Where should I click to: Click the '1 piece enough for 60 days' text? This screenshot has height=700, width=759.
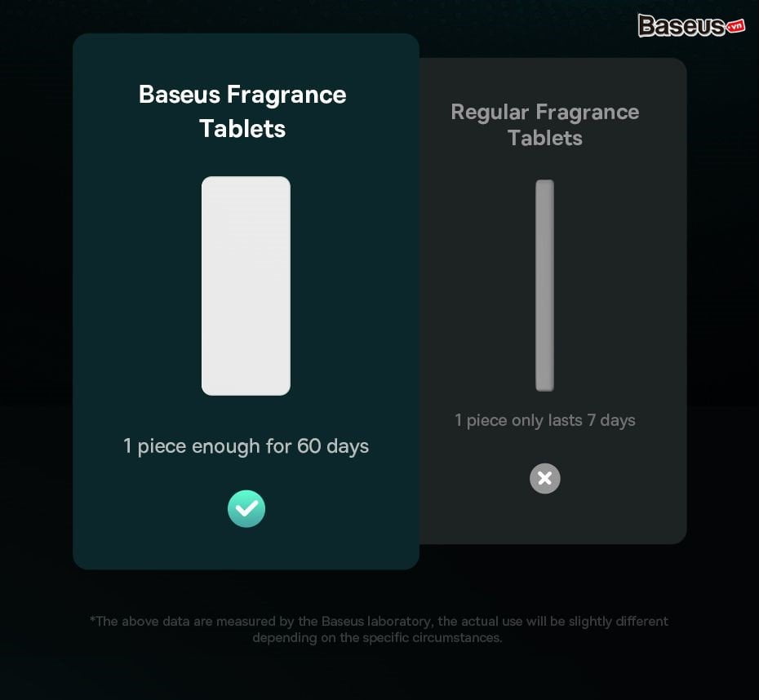[246, 446]
